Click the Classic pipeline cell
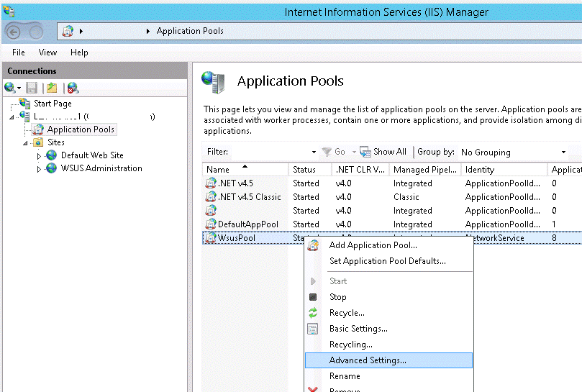 406,197
